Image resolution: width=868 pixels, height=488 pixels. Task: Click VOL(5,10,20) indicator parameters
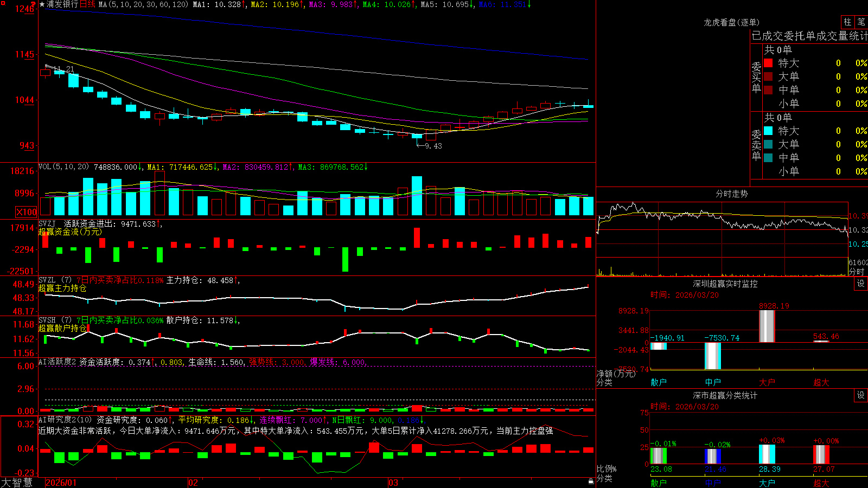pos(63,167)
